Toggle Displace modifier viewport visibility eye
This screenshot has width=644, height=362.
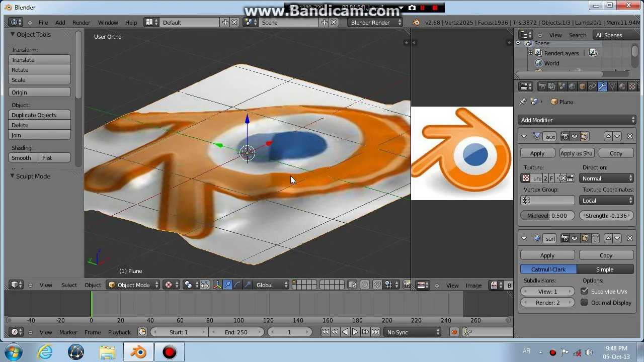[575, 136]
